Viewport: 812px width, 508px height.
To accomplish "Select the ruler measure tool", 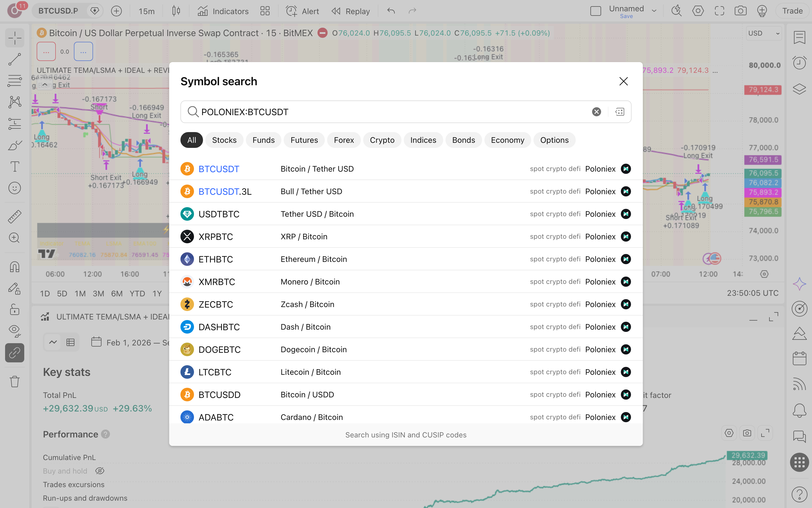I will click(14, 217).
